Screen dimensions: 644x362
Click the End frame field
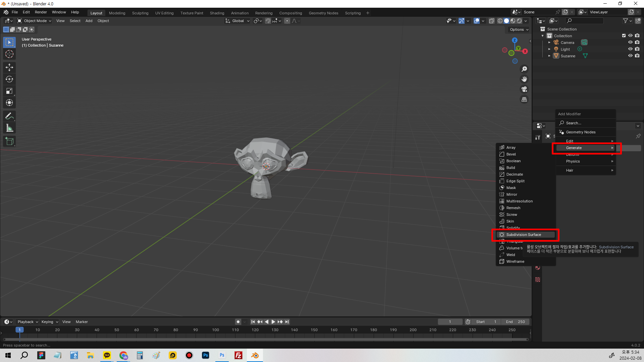point(516,322)
